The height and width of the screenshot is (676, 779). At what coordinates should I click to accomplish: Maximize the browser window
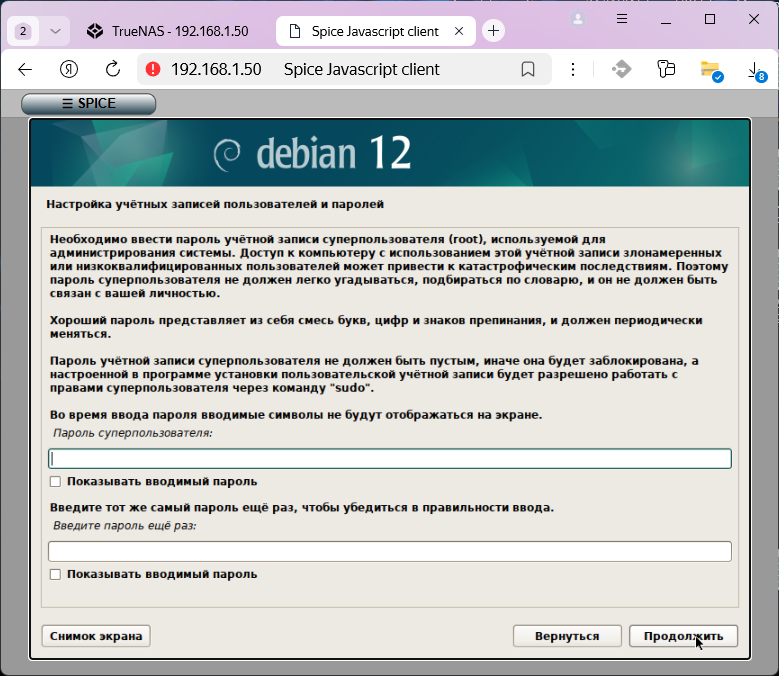(710, 19)
